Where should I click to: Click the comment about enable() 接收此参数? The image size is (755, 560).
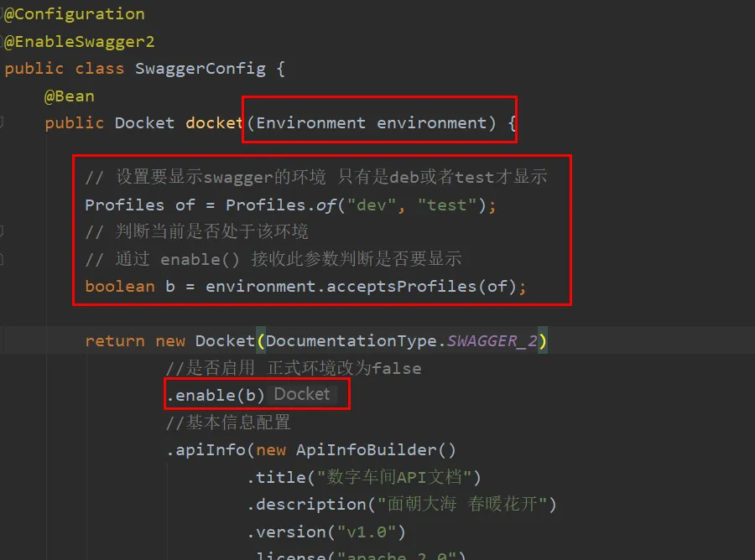click(x=273, y=259)
